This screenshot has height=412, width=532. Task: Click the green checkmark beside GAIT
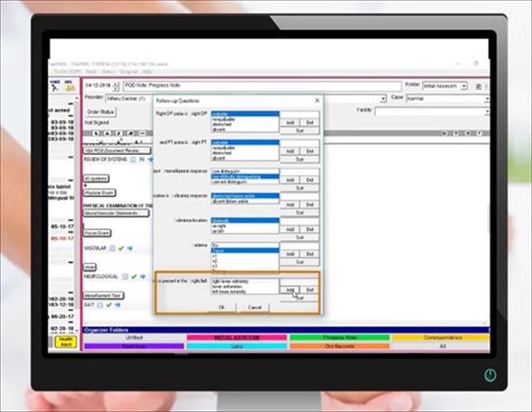pos(109,304)
